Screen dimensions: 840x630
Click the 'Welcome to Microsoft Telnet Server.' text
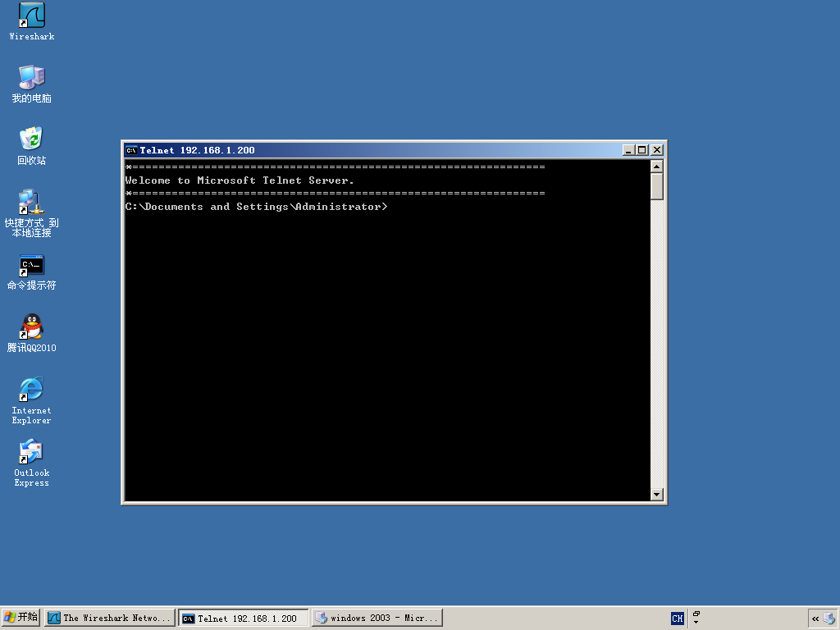[x=240, y=180]
